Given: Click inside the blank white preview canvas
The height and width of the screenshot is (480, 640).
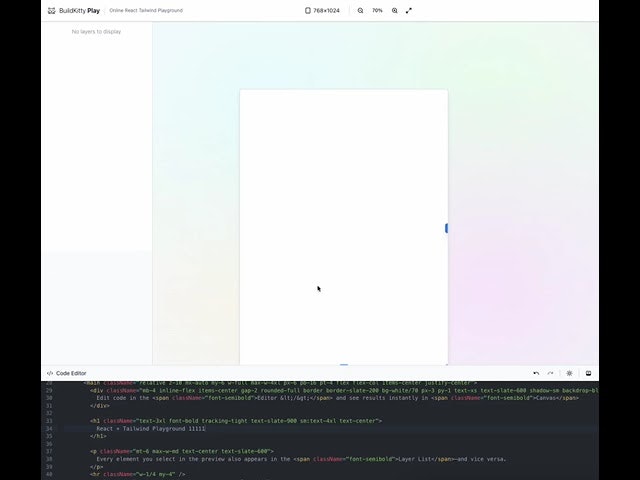Looking at the screenshot, I should [344, 227].
